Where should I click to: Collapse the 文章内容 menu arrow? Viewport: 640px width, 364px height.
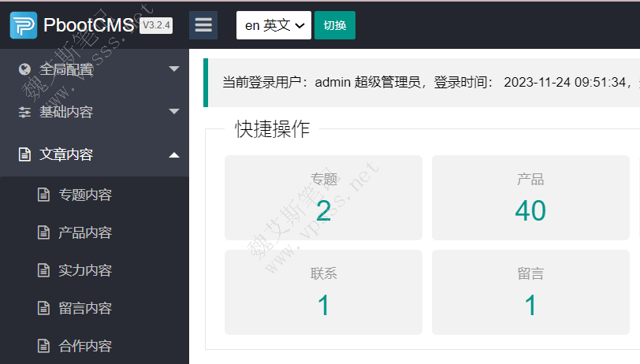pos(174,154)
